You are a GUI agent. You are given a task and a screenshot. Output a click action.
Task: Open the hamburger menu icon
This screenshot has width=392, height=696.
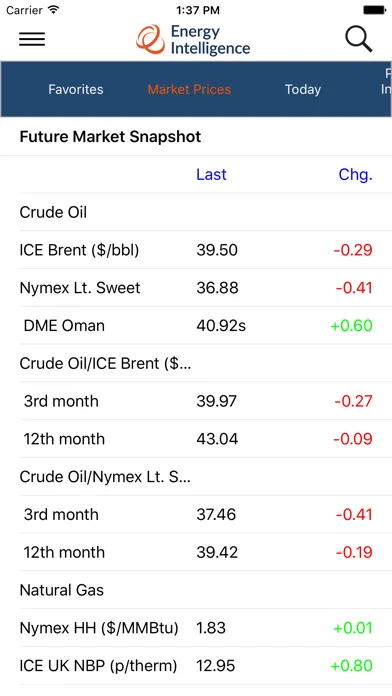click(32, 39)
